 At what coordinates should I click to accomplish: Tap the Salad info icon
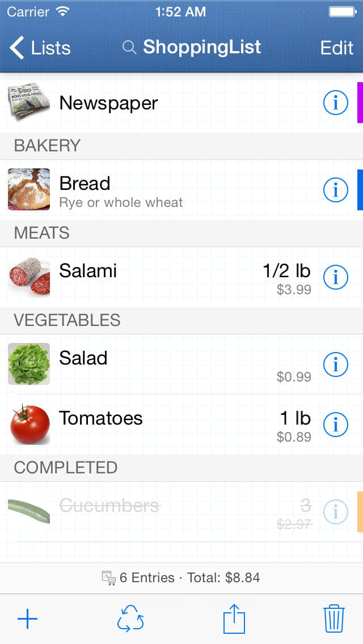click(335, 365)
